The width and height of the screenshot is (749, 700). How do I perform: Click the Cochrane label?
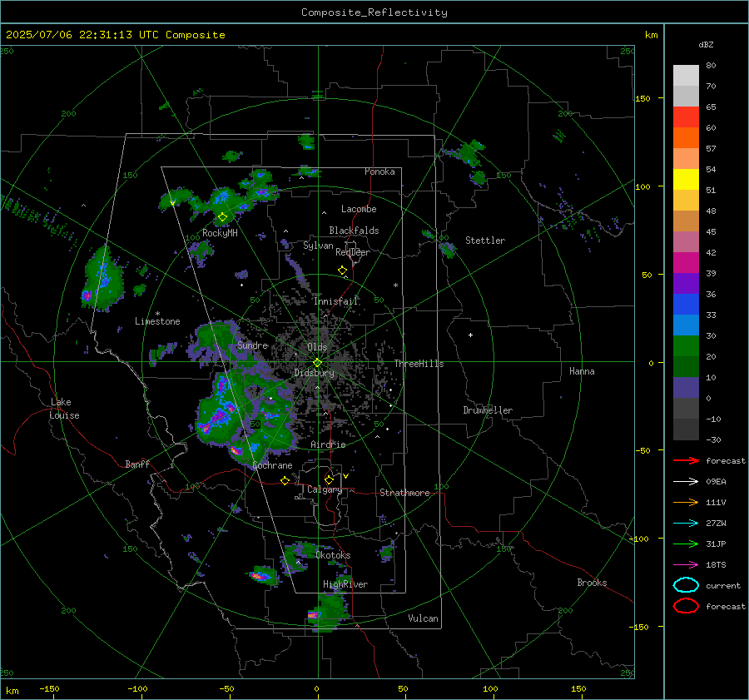click(272, 465)
